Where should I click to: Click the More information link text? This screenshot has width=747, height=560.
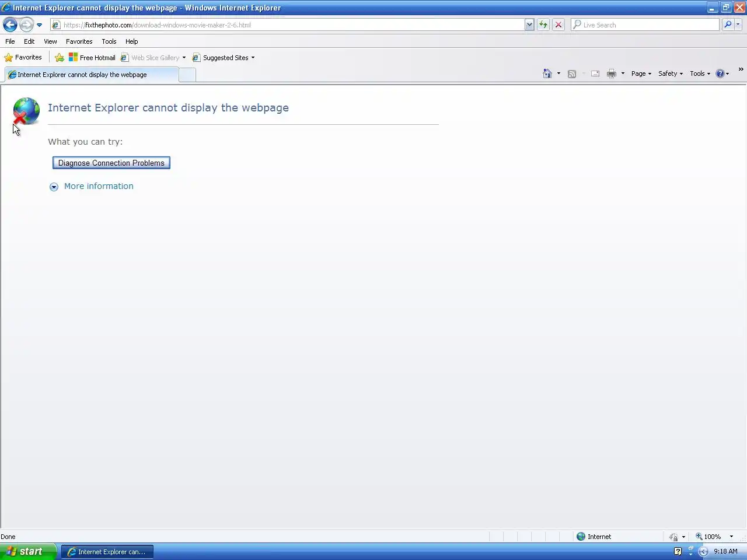point(99,186)
